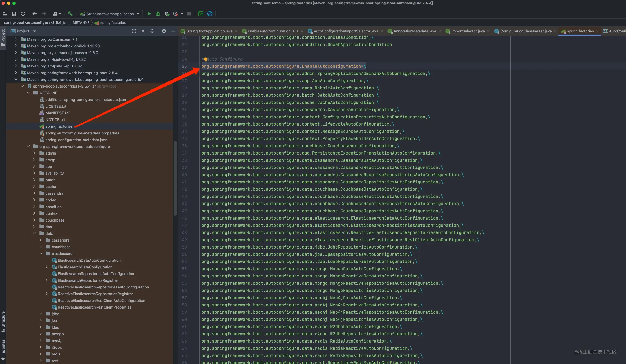Click the spring.factories breadcrumb
Viewport: 626px width, 364px height.
coord(110,22)
